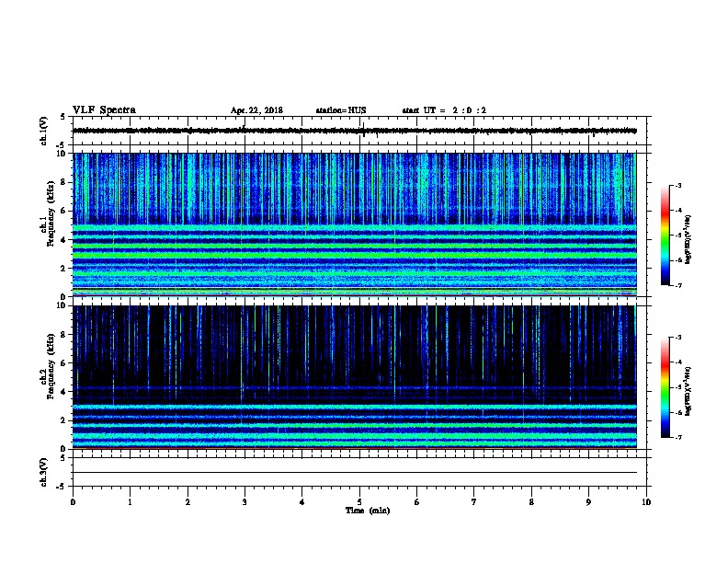The height and width of the screenshot is (563, 728).
Task: Click time tick label "2" on x-axis
Action: (x=188, y=502)
